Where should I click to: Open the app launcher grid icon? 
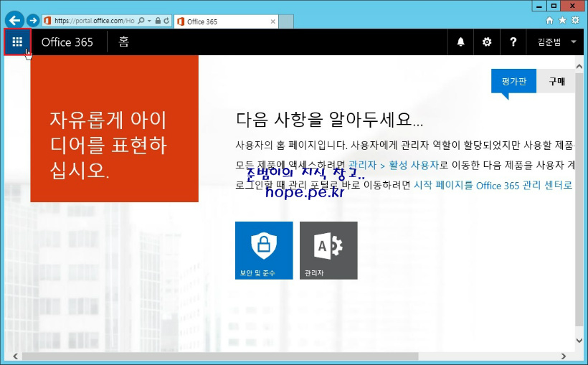[x=17, y=42]
